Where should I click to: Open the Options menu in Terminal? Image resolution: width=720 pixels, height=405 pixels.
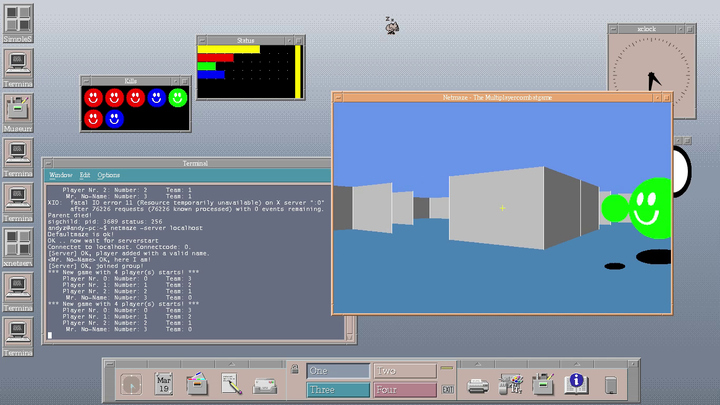click(x=108, y=175)
